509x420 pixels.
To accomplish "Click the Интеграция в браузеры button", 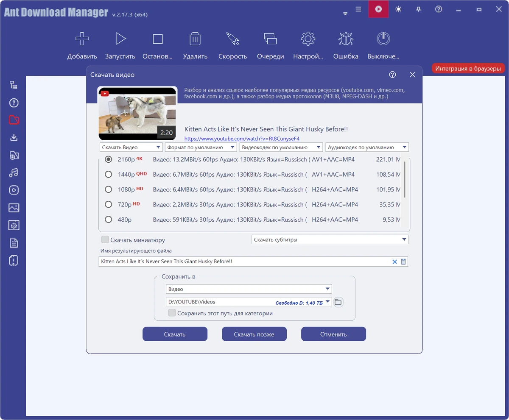I will pos(468,68).
